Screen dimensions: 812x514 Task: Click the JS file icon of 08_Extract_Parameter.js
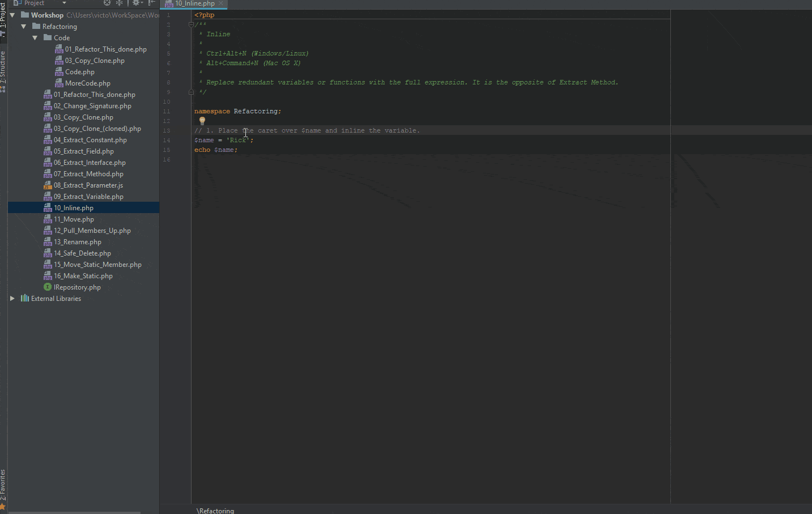48,185
